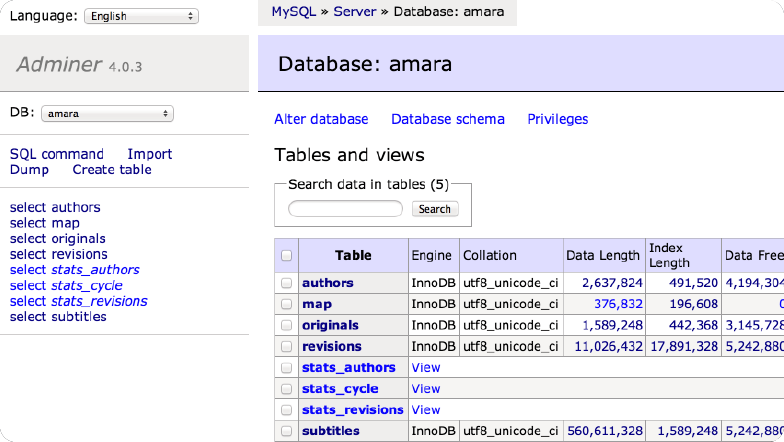Navigate to MySQL breadcrumb link

pos(293,13)
